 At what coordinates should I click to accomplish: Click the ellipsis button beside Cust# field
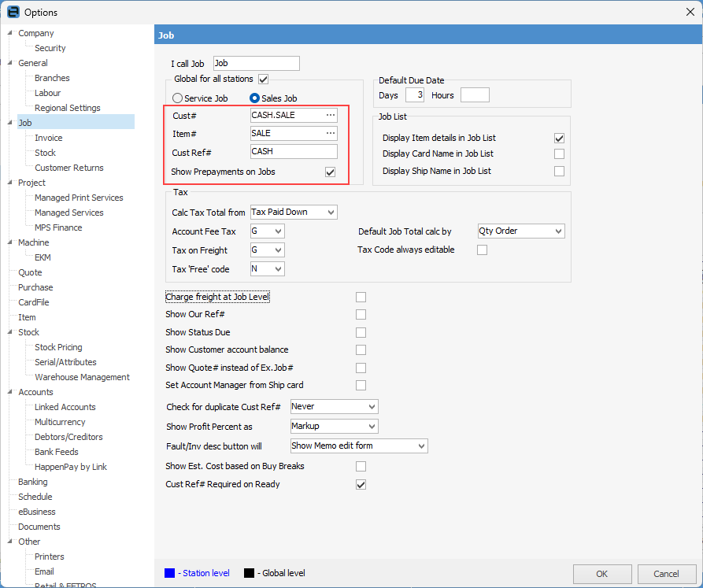coord(331,116)
